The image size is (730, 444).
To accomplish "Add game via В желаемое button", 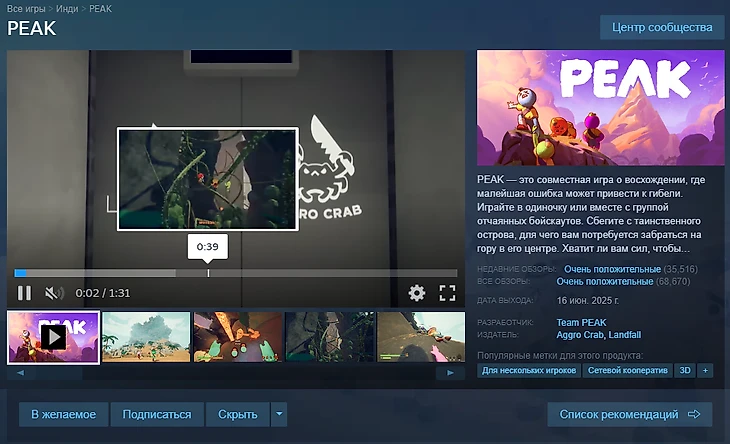I will tap(64, 414).
